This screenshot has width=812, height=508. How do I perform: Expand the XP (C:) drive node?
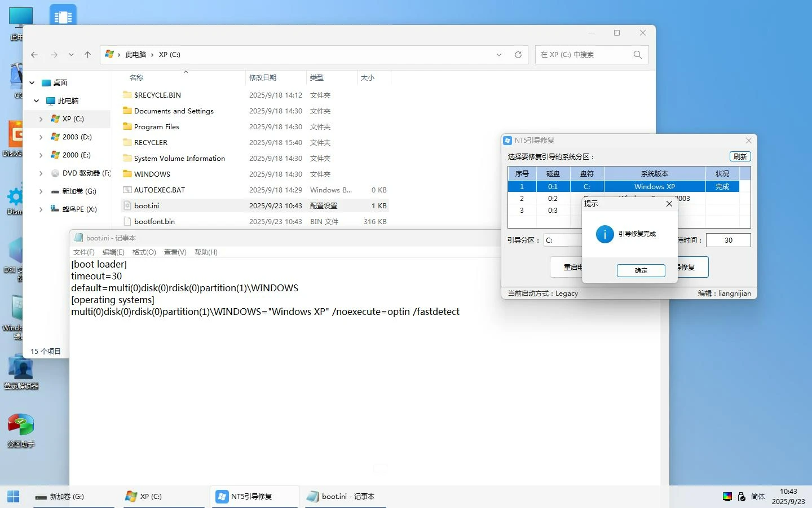[x=41, y=119]
